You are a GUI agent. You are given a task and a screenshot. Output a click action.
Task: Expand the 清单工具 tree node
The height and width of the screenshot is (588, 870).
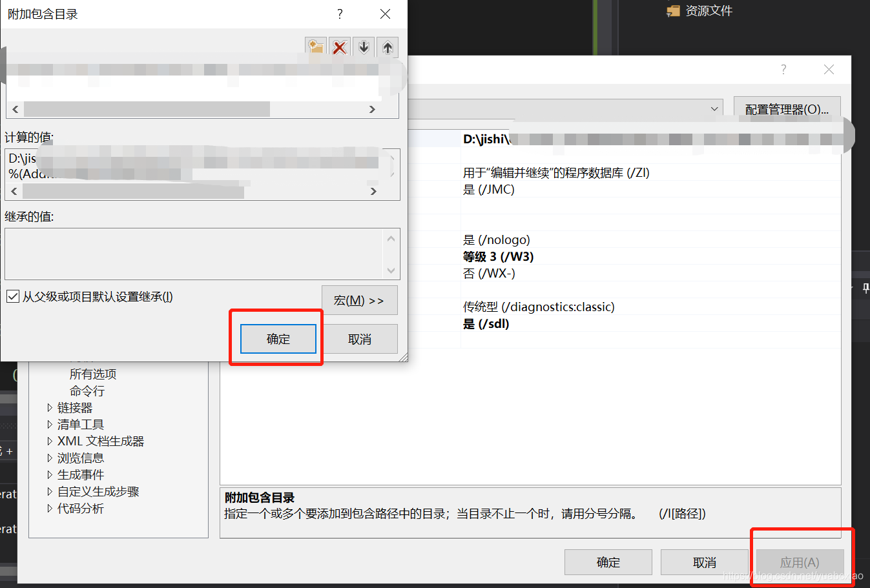50,425
